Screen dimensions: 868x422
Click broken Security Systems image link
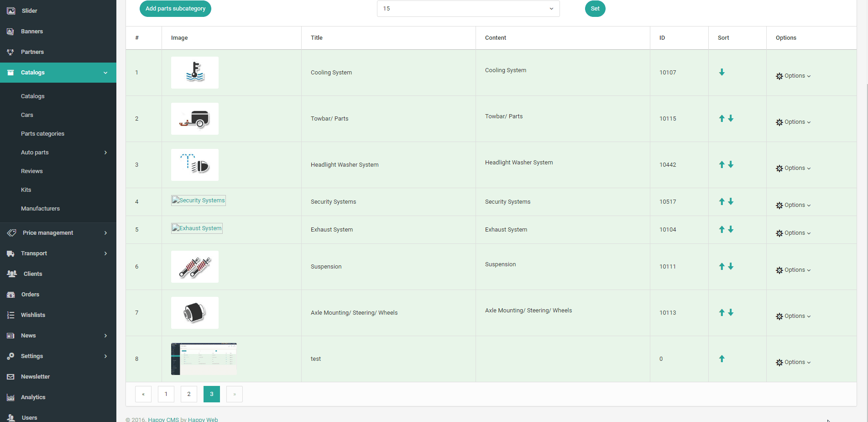tap(199, 200)
